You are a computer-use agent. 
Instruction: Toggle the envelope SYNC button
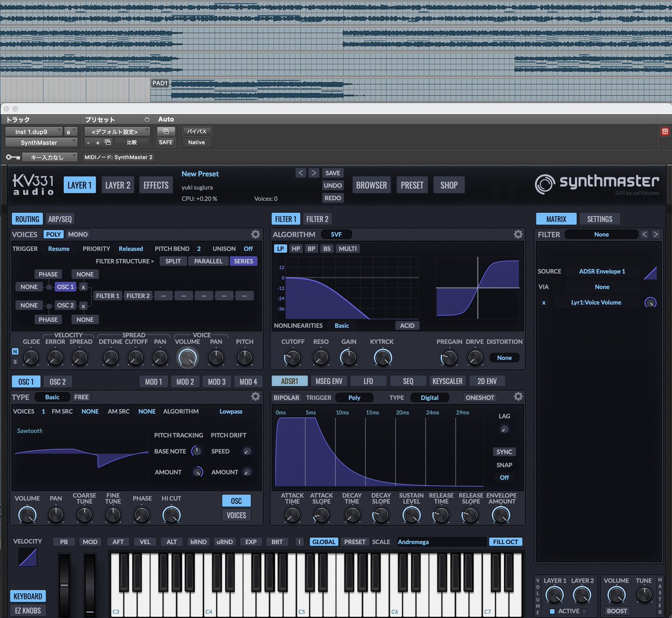click(504, 452)
